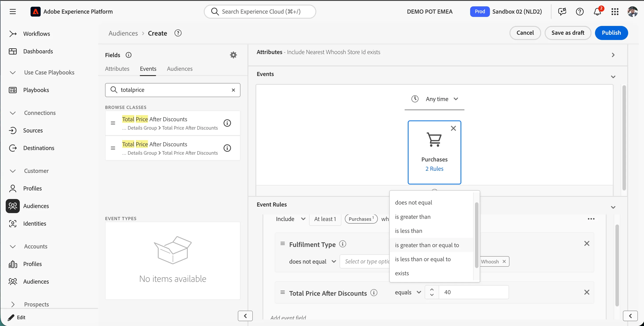Screen dimensions: 644x326
Task: Expand the Attributes section arrow
Action: 613,55
